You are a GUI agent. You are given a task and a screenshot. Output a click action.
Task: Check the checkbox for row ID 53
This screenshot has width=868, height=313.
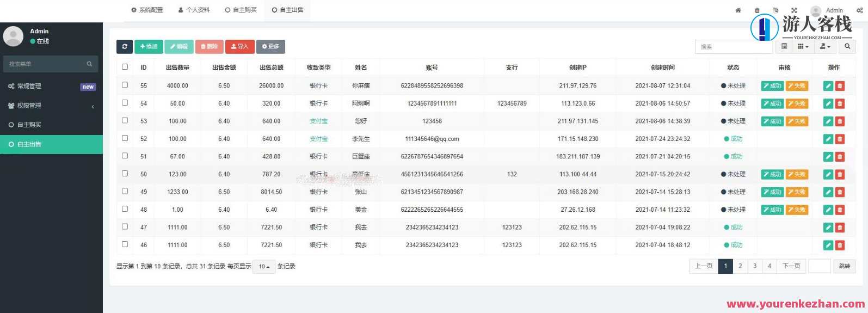point(125,120)
